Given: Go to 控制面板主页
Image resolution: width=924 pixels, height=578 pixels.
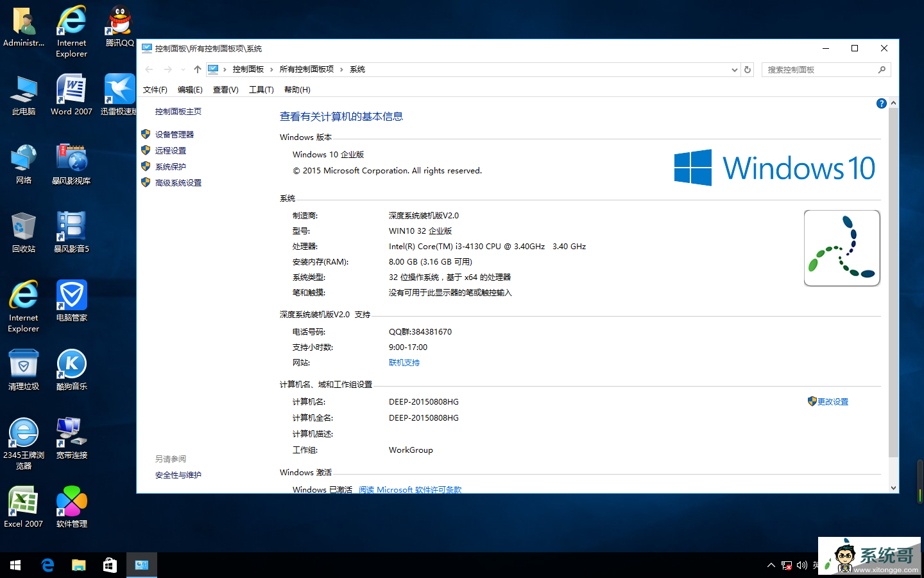Looking at the screenshot, I should (x=178, y=112).
